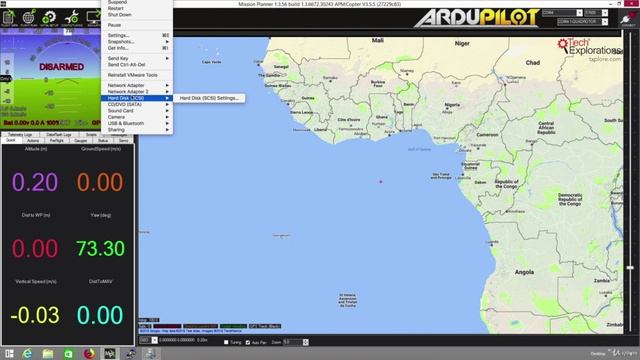Click the GroundSpeed value 0.00
The width and height of the screenshot is (640, 360).
tap(100, 182)
